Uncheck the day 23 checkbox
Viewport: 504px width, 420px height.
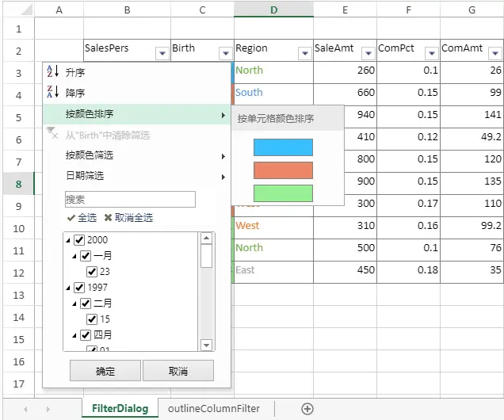[92, 272]
